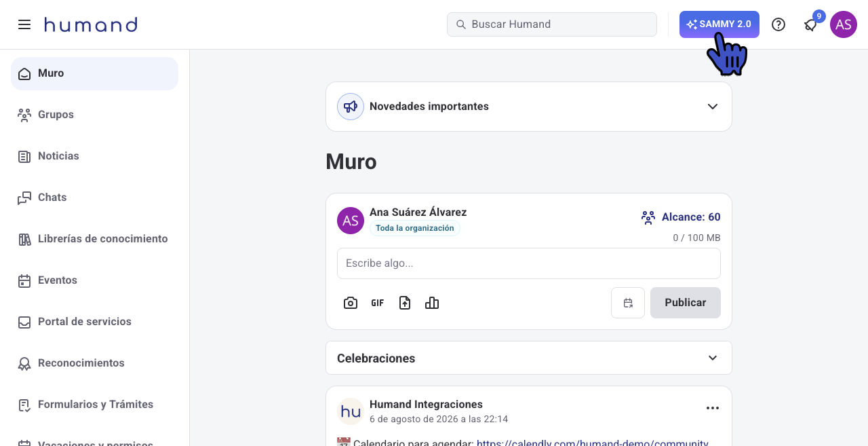Create a poll with the chart icon
This screenshot has width=868, height=446.
tap(432, 303)
